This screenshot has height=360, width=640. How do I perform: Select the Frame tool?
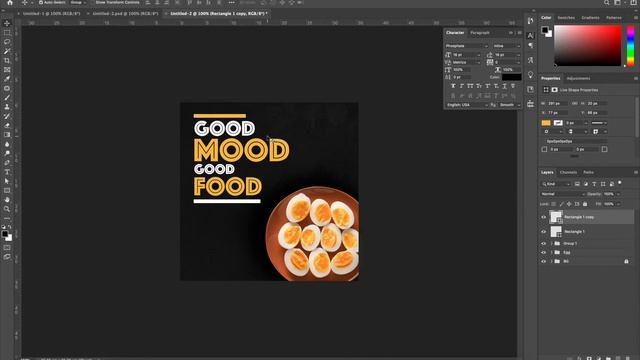coord(7,70)
